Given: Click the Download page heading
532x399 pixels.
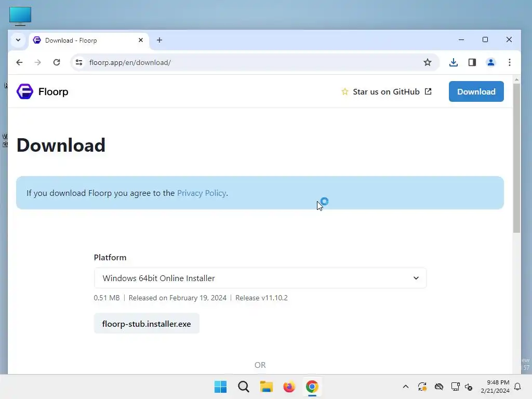Looking at the screenshot, I should [61, 145].
